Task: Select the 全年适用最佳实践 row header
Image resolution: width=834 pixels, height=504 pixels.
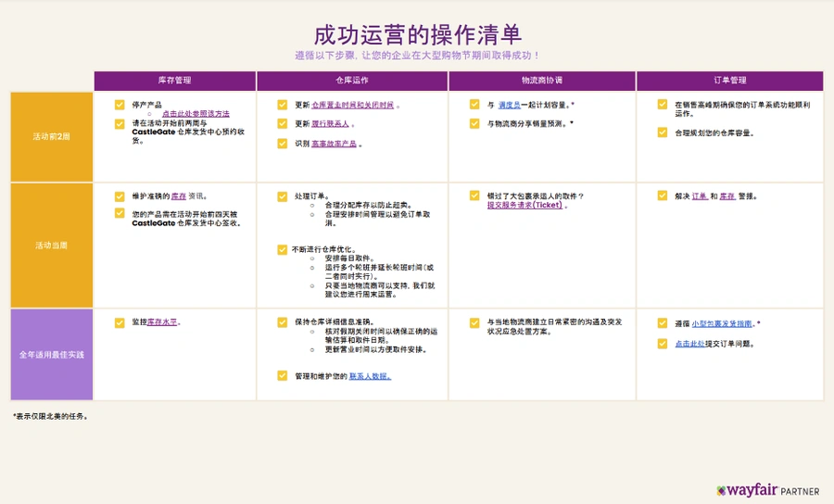Action: (52, 355)
